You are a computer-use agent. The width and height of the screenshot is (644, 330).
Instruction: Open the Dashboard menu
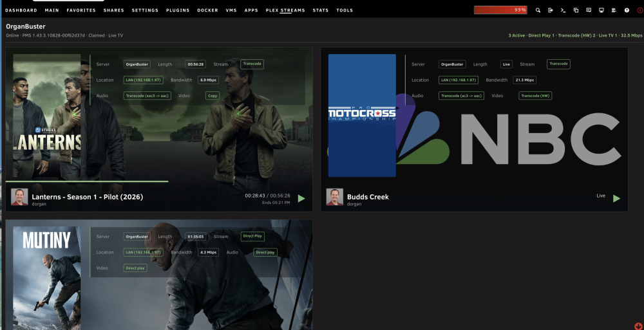(x=21, y=10)
